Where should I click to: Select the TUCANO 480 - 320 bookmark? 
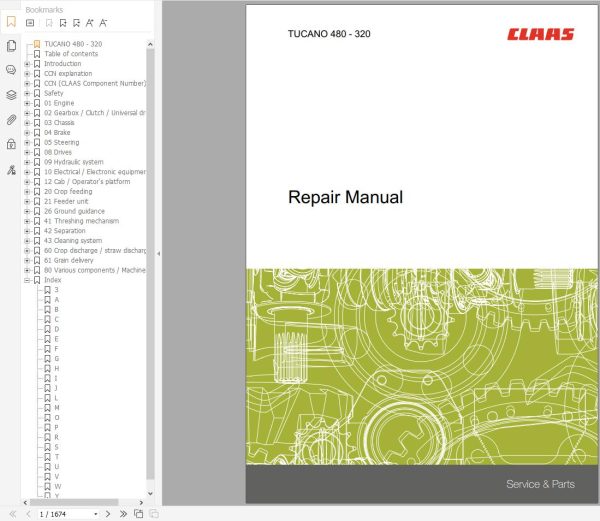73,44
